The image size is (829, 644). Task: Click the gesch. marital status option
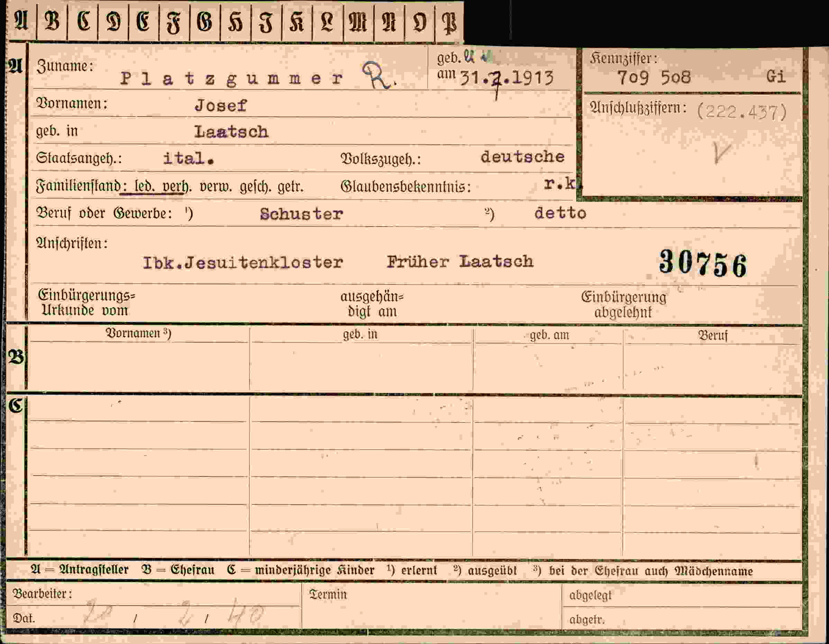point(255,187)
